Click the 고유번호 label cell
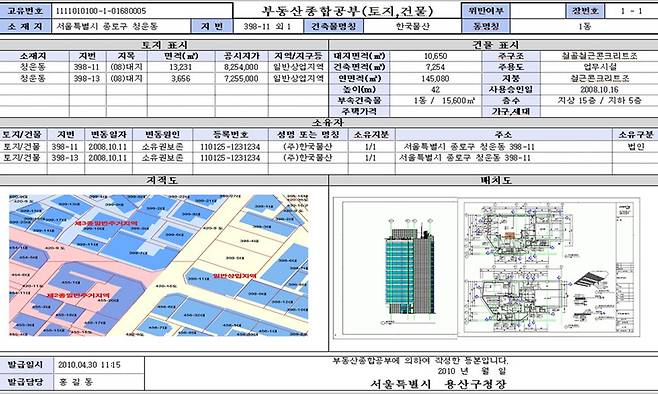 point(25,10)
